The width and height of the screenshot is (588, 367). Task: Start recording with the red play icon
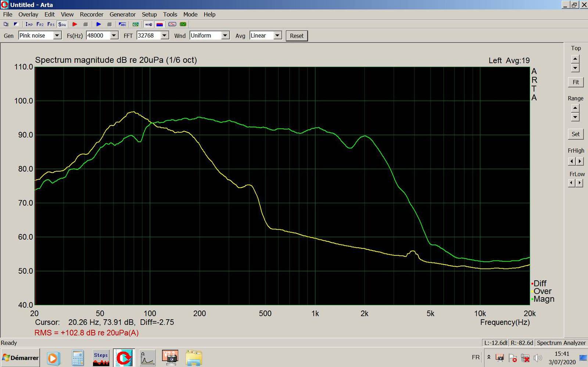pyautogui.click(x=75, y=24)
